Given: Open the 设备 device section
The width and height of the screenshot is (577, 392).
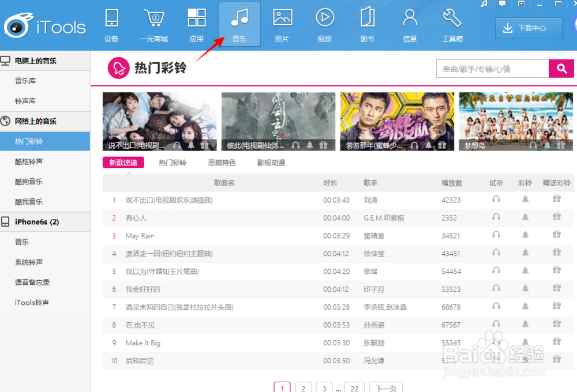Looking at the screenshot, I should pos(111,25).
